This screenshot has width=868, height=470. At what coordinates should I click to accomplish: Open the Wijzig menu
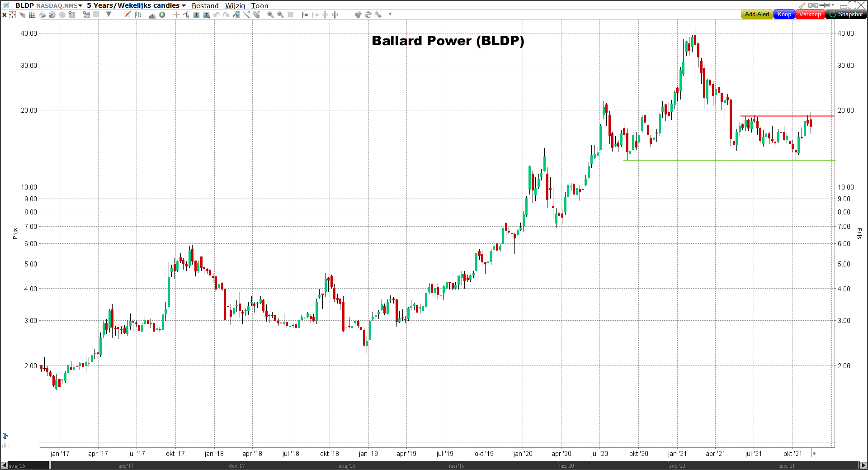(235, 5)
